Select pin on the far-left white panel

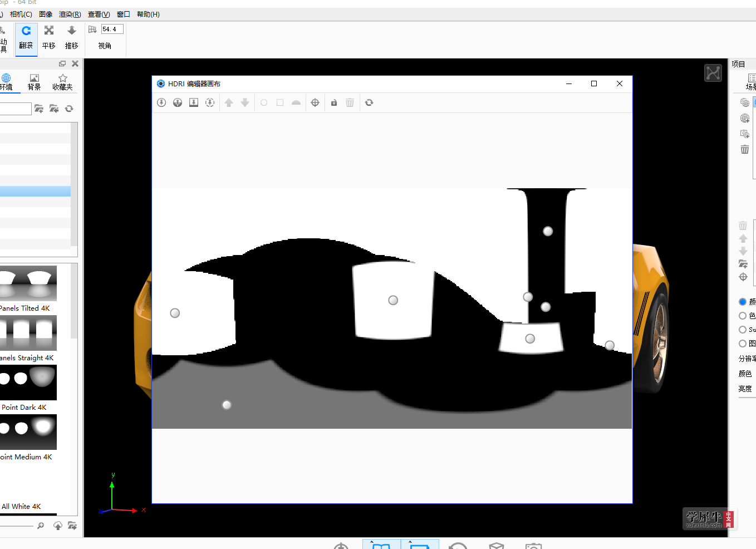(x=175, y=313)
